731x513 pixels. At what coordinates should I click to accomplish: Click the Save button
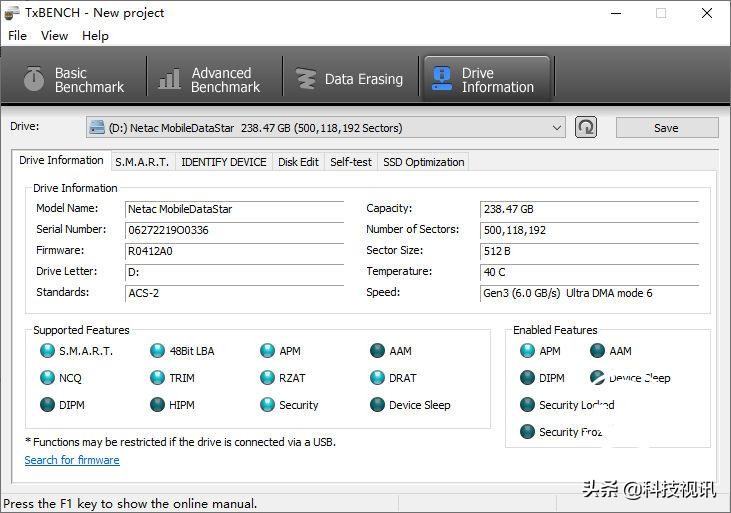click(666, 128)
